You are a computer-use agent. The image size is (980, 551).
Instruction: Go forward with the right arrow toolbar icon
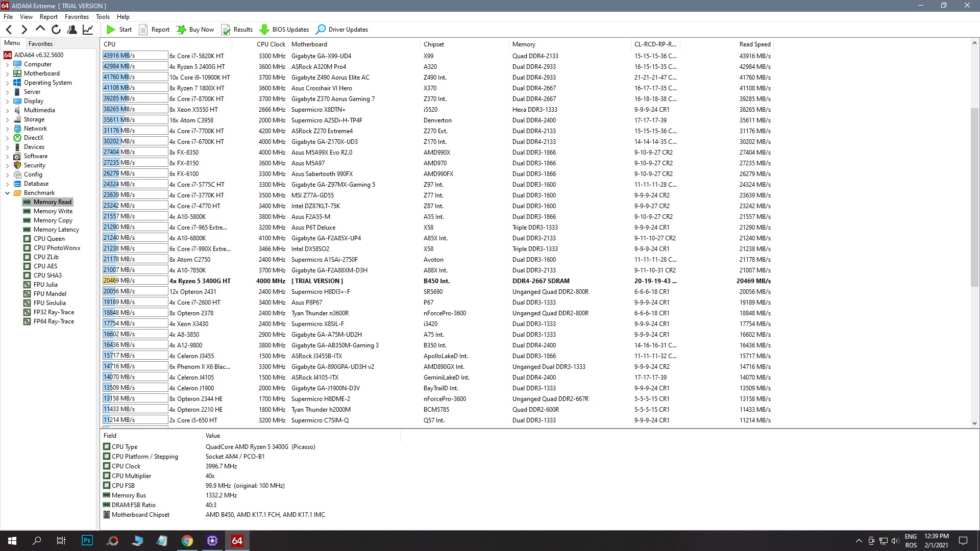click(24, 30)
